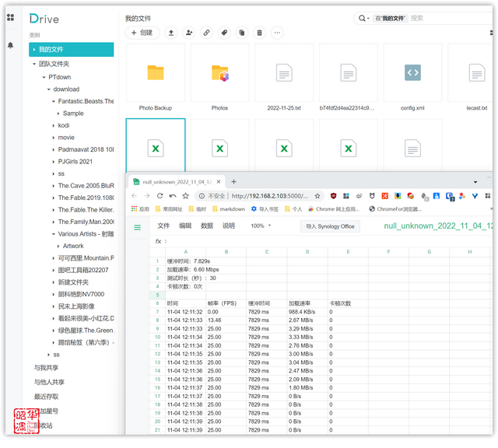Image resolution: width=498 pixels, height=448 pixels.
Task: Click the upload icon in Drive toolbar
Action: (171, 33)
